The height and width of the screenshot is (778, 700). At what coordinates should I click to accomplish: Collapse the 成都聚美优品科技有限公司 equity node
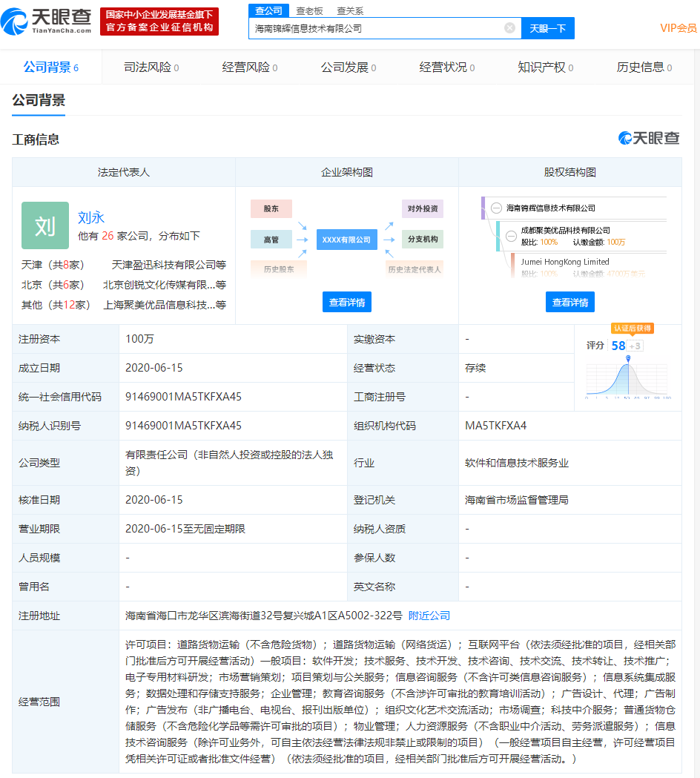coord(511,236)
